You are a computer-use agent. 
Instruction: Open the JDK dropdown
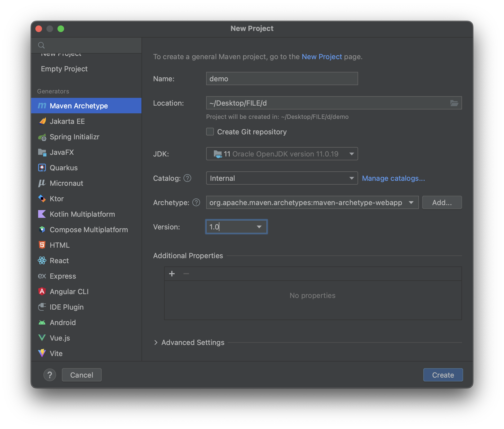pyautogui.click(x=282, y=154)
